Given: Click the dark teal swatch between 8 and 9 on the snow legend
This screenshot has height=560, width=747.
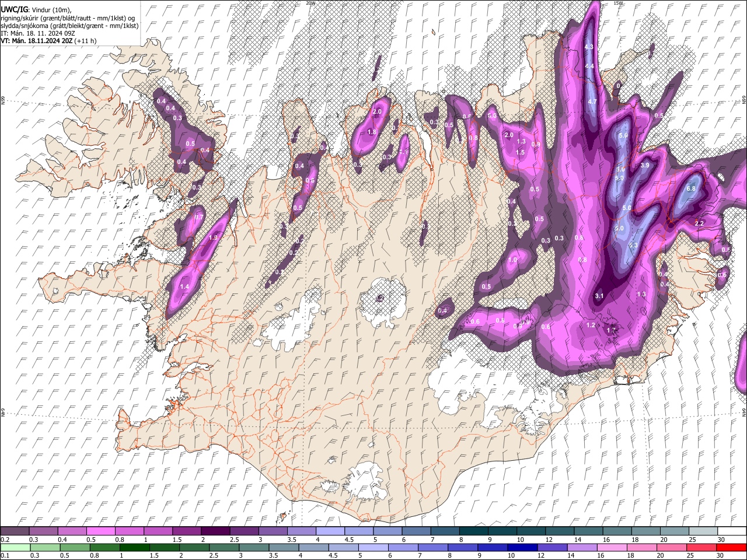Looking at the screenshot, I should point(473,531).
